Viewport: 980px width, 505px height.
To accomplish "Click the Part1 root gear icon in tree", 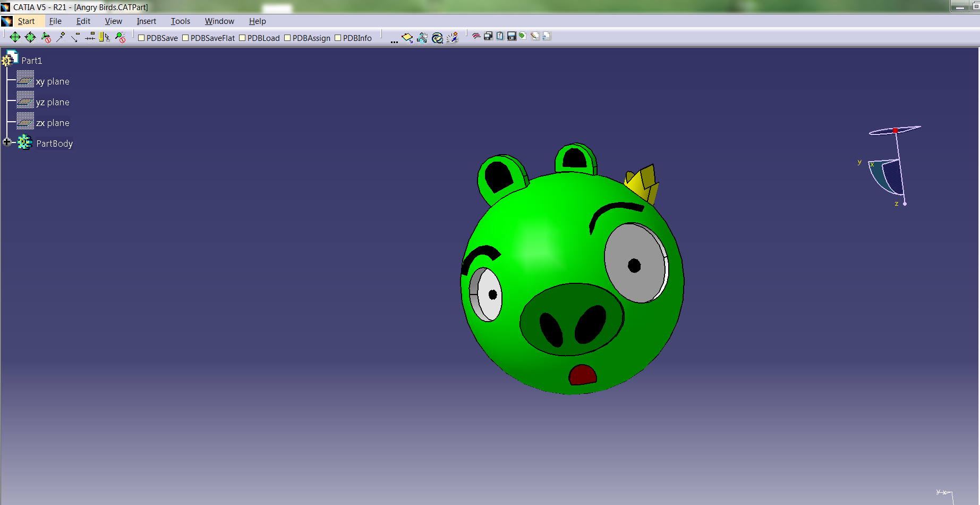I will pyautogui.click(x=10, y=58).
